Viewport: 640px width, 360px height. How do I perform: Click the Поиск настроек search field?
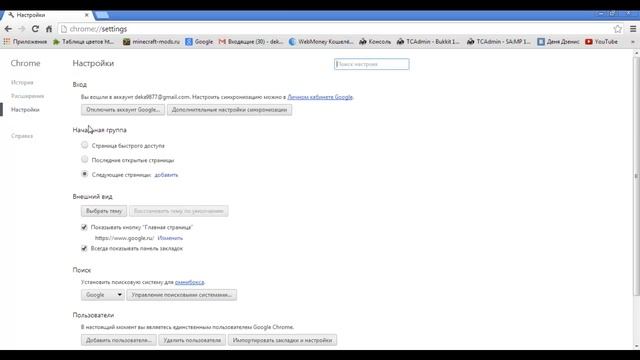coord(371,64)
